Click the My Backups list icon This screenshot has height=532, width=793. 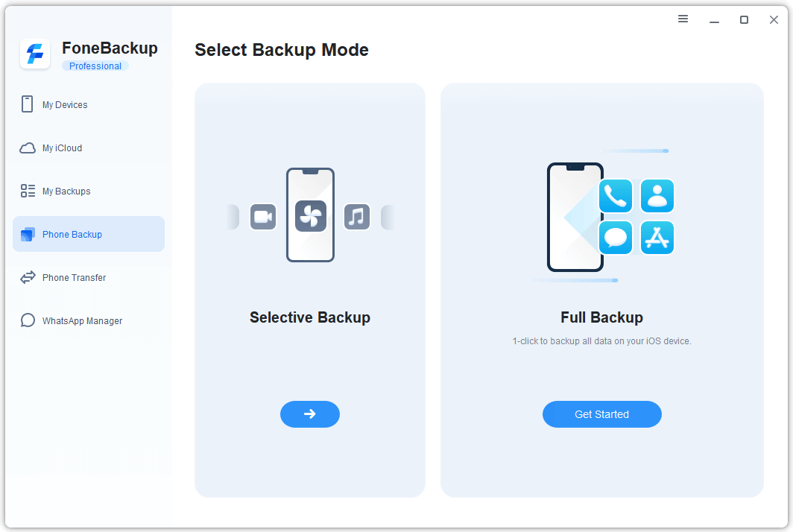28,191
